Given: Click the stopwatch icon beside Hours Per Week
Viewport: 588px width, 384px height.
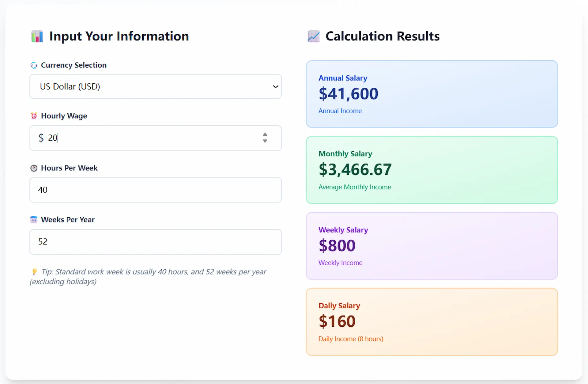Looking at the screenshot, I should 34,168.
